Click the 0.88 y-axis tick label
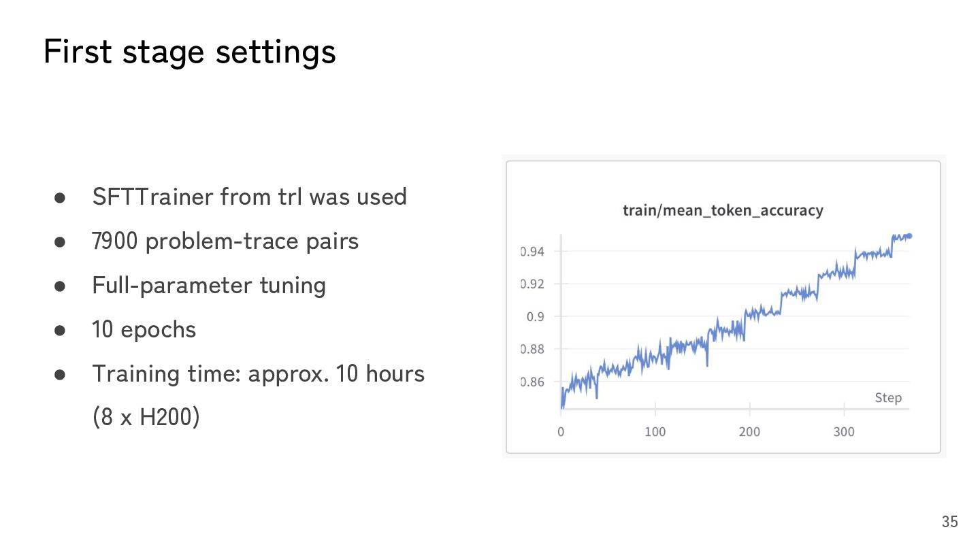This screenshot has width=980, height=551. tap(533, 350)
